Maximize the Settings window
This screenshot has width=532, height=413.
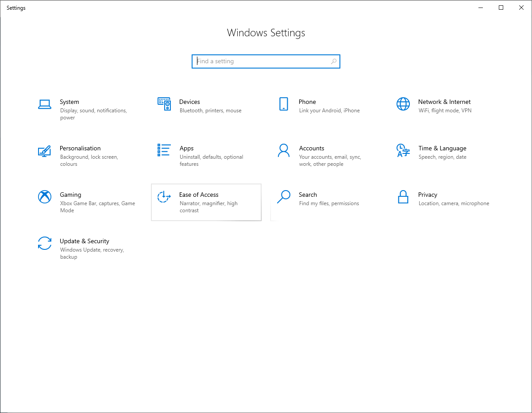point(501,8)
